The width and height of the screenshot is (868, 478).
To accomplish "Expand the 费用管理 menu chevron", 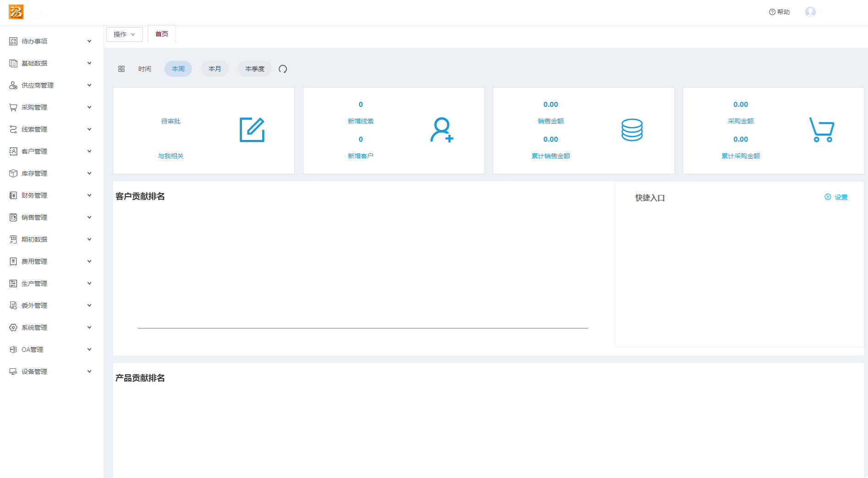I will (x=89, y=261).
